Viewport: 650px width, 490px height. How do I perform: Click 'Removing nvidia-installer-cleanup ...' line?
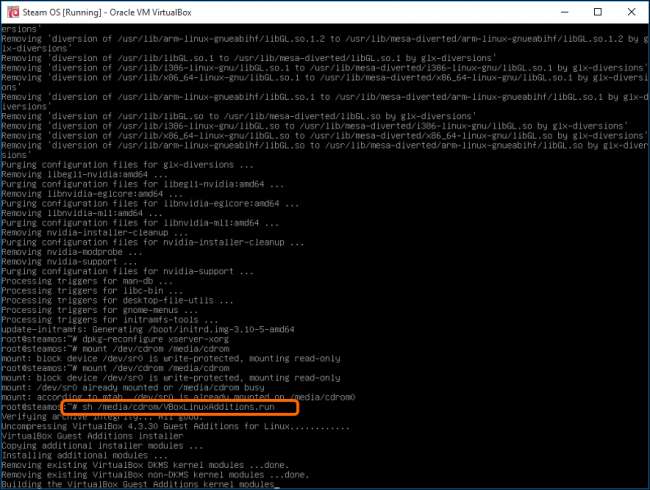[95, 233]
